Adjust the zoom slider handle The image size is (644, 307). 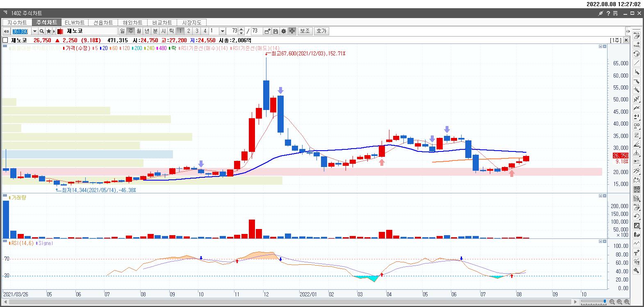tap(605, 301)
